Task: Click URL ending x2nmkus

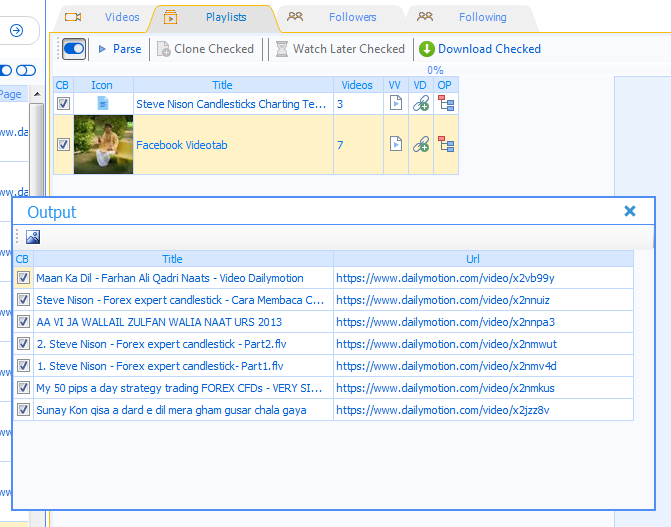Action: [x=445, y=388]
